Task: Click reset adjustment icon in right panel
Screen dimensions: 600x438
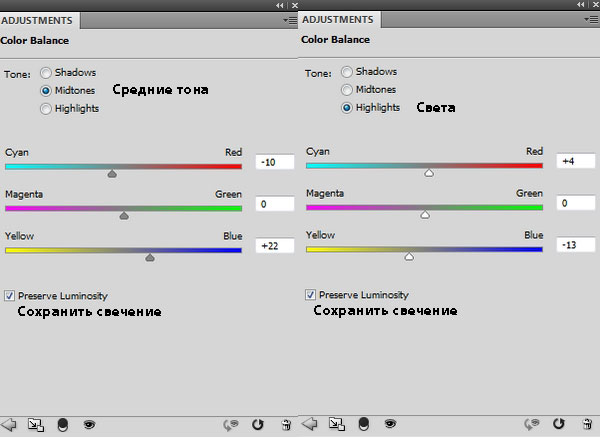Action: click(x=559, y=424)
